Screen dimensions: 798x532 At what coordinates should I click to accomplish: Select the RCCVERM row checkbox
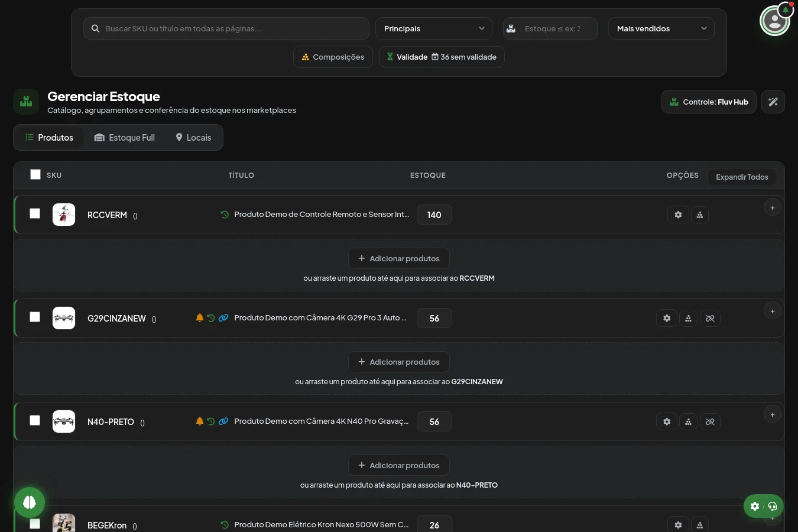point(35,213)
